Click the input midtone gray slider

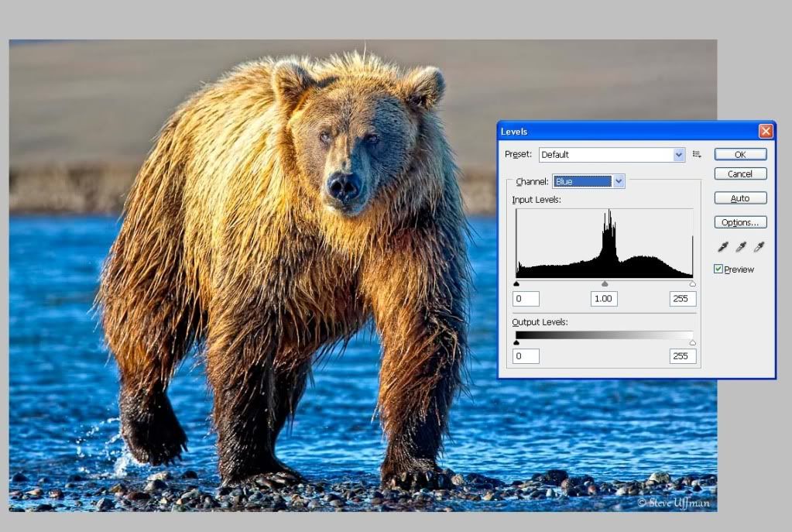pyautogui.click(x=605, y=284)
